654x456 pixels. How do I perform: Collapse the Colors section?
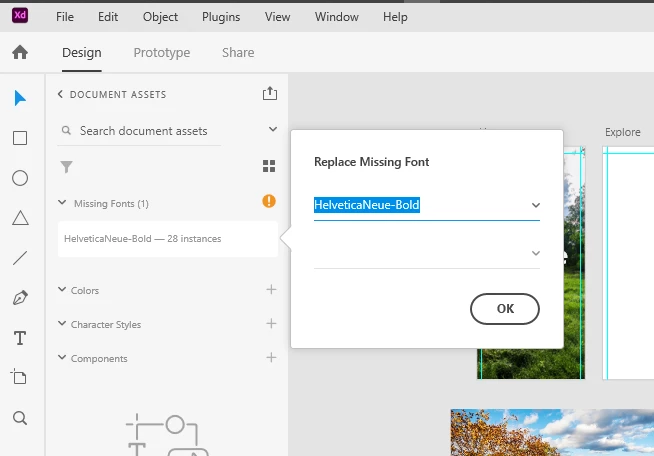click(x=62, y=290)
